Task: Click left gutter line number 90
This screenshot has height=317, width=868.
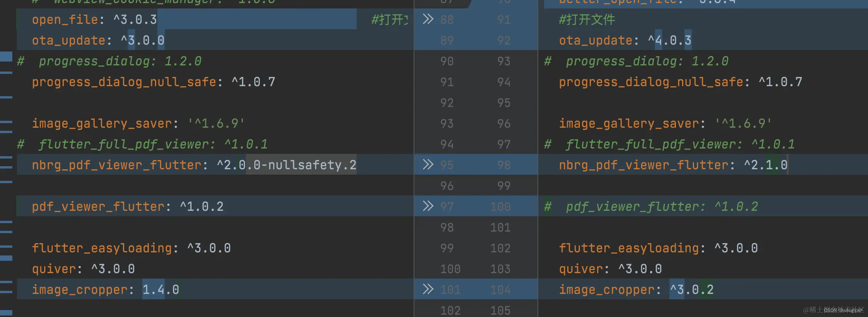Action: point(447,61)
